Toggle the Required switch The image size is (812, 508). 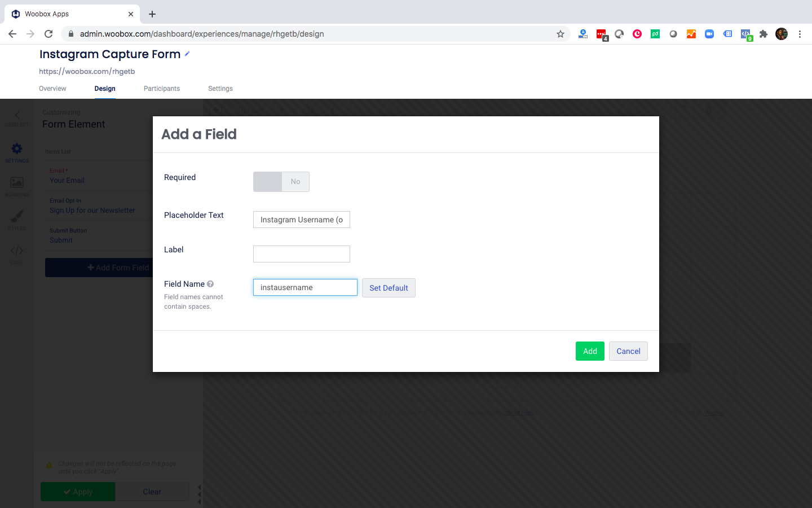pos(281,182)
